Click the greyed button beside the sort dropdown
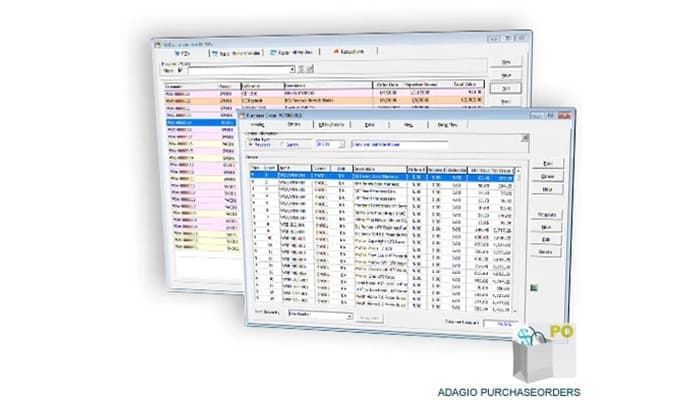 tap(369, 318)
